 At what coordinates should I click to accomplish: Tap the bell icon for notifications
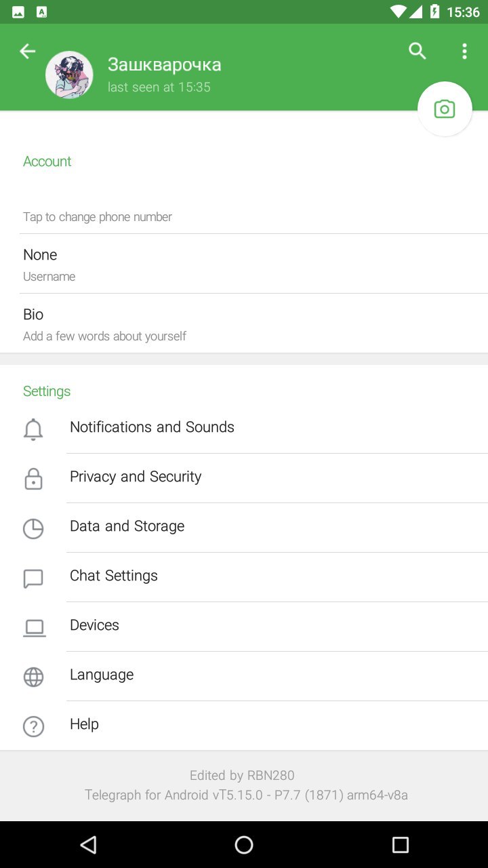pos(33,429)
